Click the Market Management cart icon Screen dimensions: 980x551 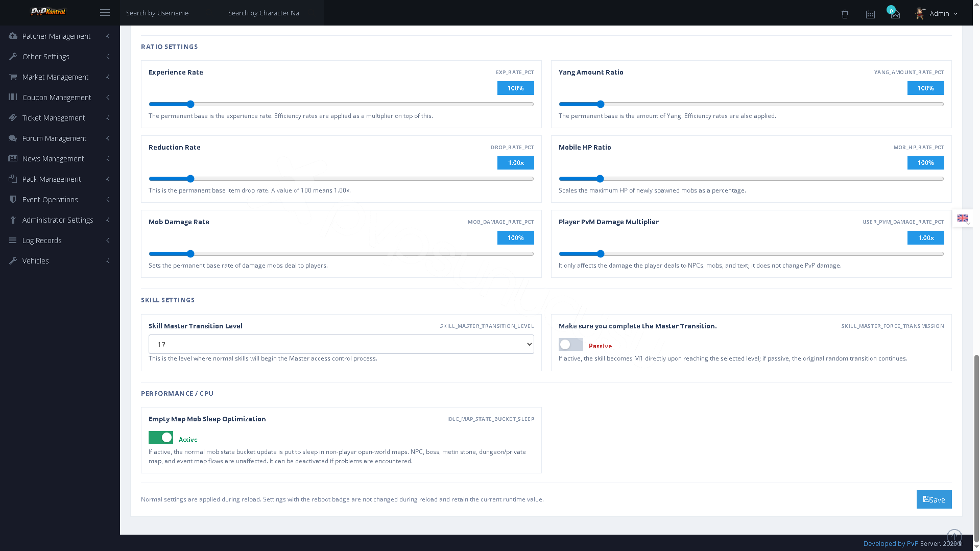point(13,77)
